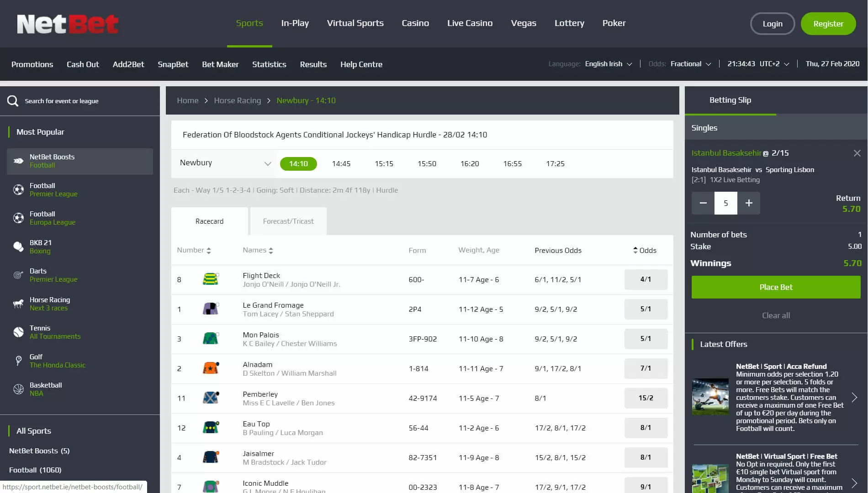Click the search magnifier icon
Screen dimensions: 868x493
point(13,101)
